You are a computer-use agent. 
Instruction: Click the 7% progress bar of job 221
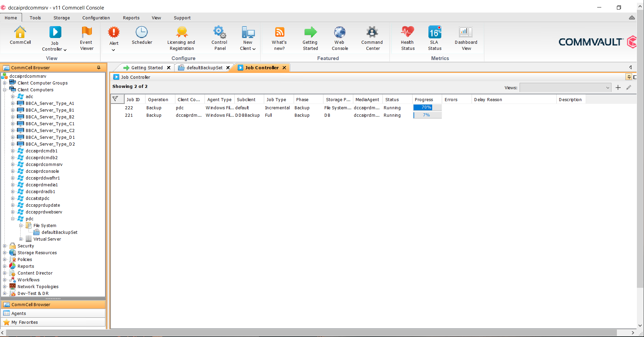(427, 115)
